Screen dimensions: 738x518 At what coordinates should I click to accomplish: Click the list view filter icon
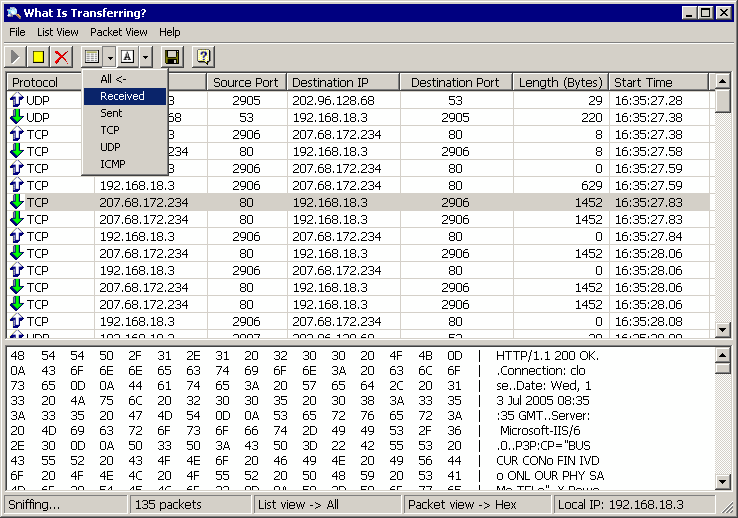coord(93,58)
